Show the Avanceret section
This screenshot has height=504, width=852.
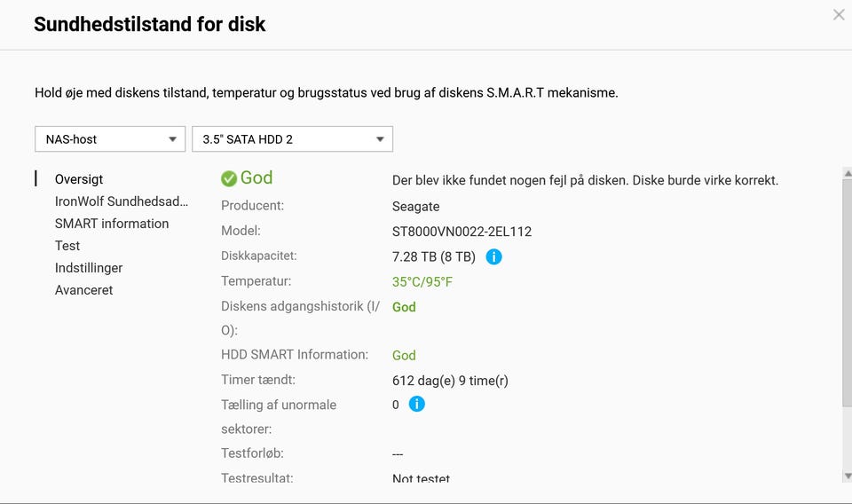83,290
